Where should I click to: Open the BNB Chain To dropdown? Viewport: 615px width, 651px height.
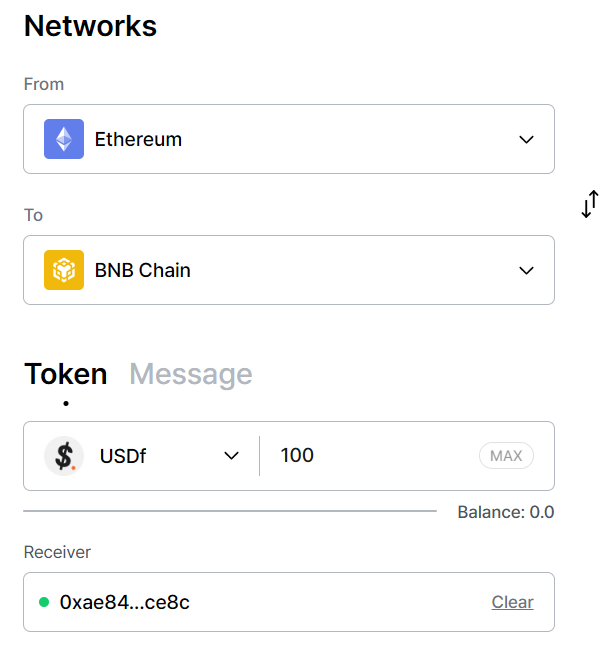(289, 270)
